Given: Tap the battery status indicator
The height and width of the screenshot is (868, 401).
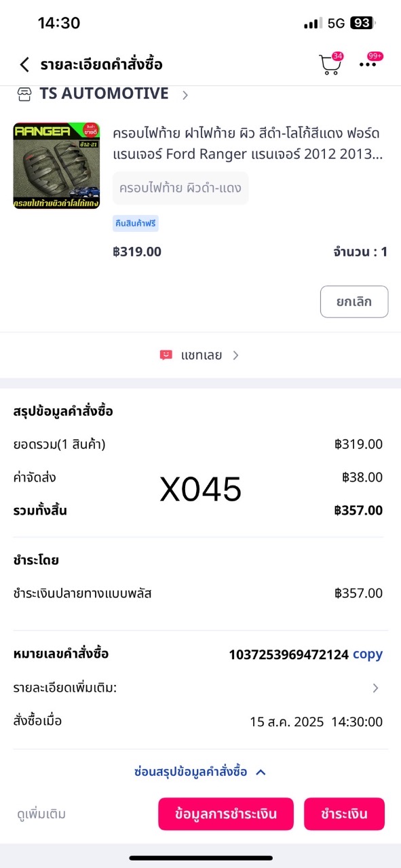Looking at the screenshot, I should coord(363,23).
